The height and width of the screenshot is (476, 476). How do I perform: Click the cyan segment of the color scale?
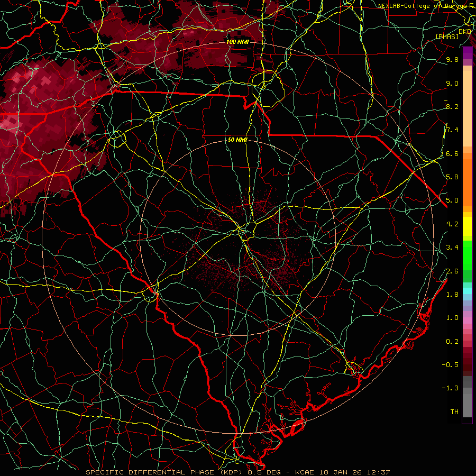point(467,290)
